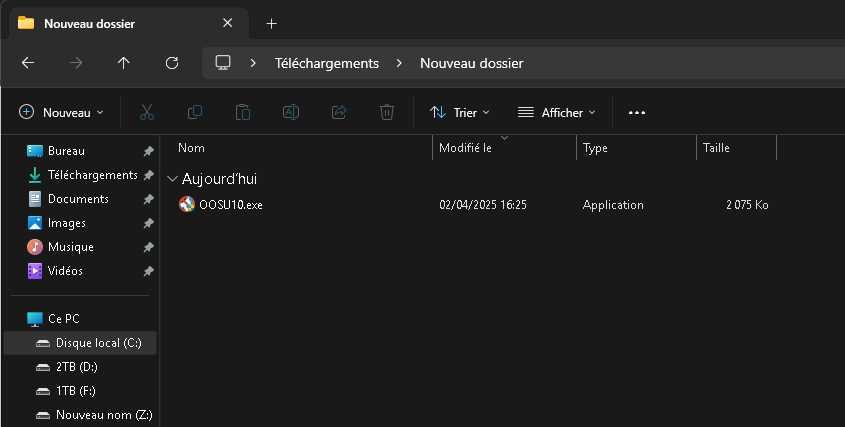Select the Nouveau nom (Z:) drive

pos(104,415)
